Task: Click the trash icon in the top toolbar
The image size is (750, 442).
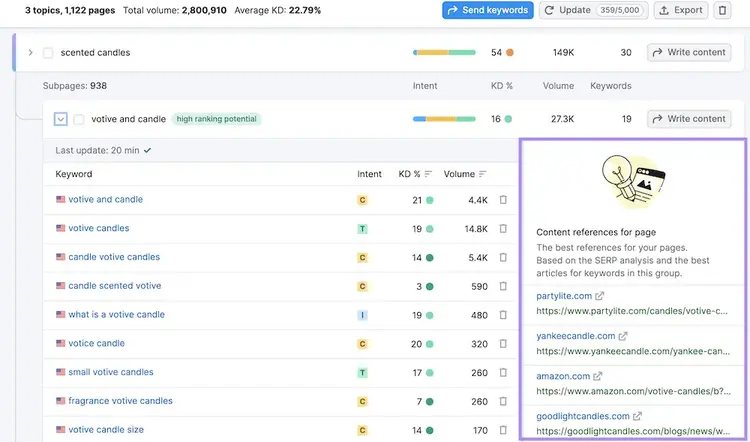Action: [x=722, y=10]
